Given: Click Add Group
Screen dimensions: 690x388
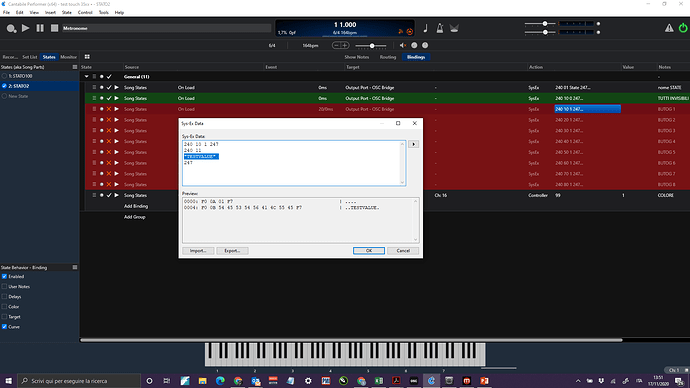Looking at the screenshot, I should [x=135, y=217].
